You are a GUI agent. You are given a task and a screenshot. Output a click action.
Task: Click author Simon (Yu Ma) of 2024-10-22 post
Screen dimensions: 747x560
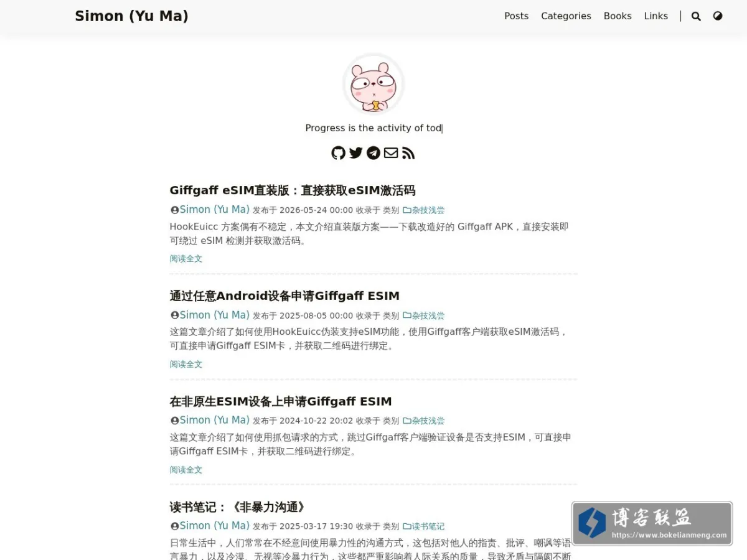point(210,421)
